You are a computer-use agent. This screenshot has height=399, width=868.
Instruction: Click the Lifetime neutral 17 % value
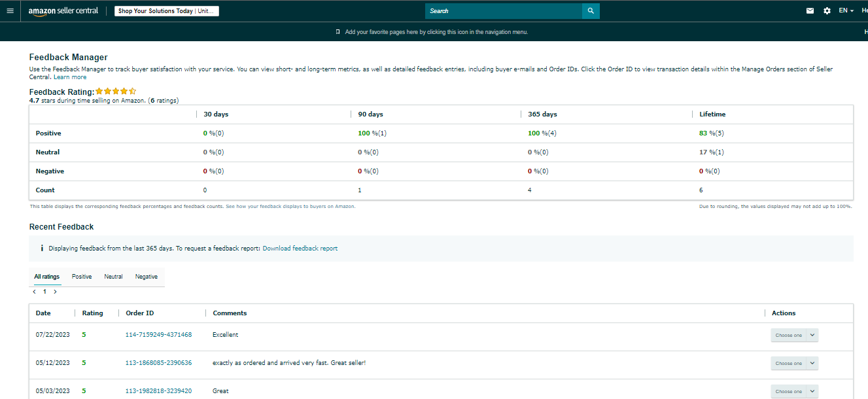coord(712,152)
